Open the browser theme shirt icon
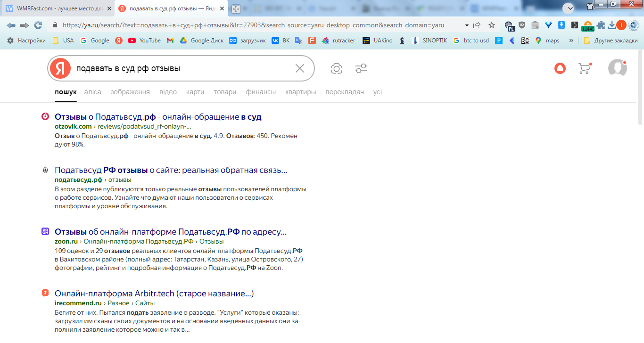The image size is (644, 343). coord(590,6)
